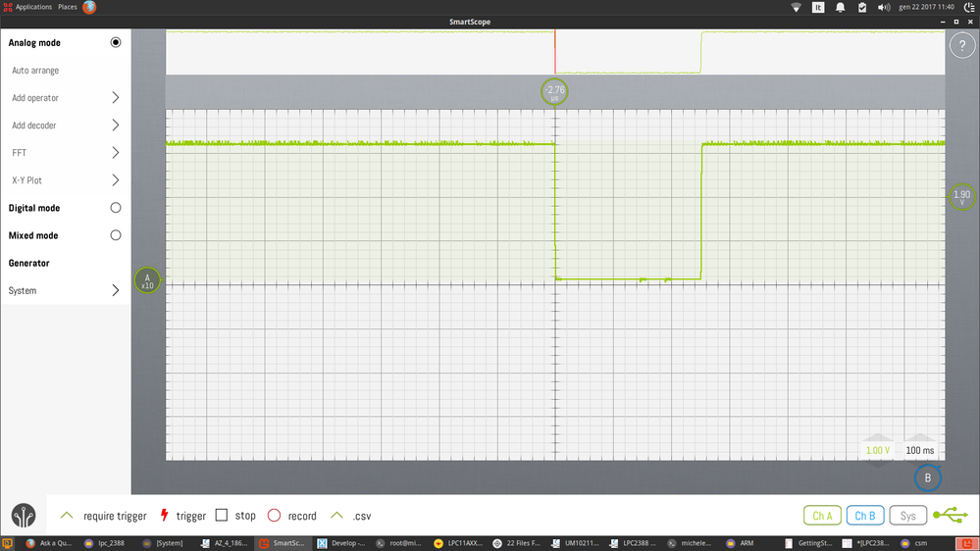Select the channel B circle indicator
This screenshot has width=980, height=551.
click(927, 477)
